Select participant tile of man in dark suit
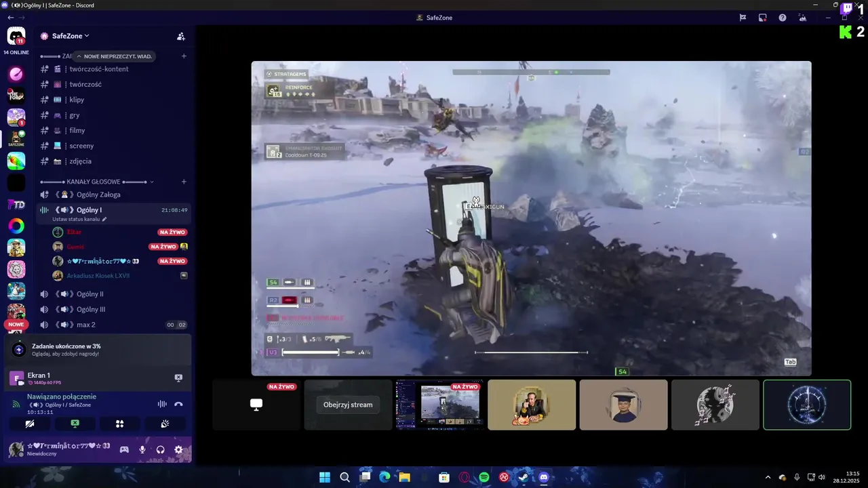Viewport: 868px width, 488px height. (x=532, y=405)
